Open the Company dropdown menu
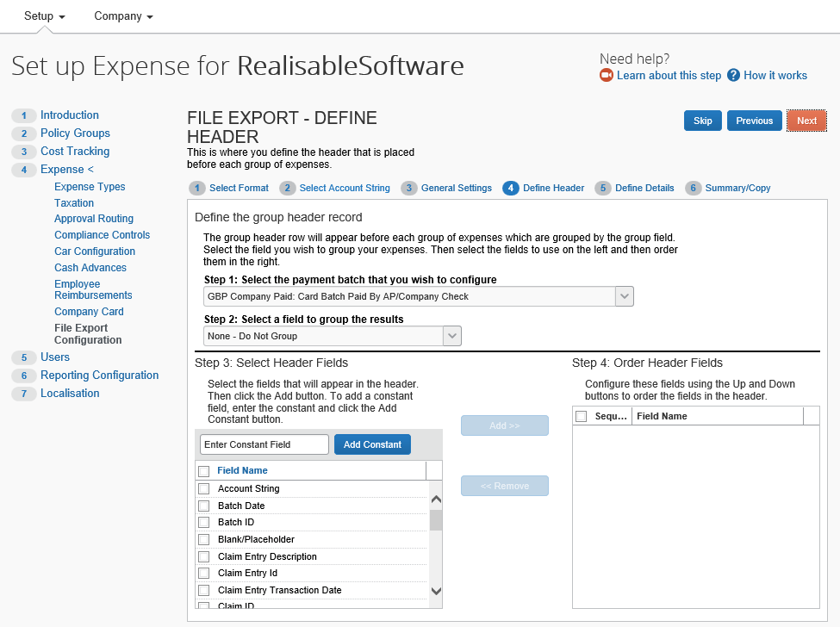Screen dimensions: 840x627 123,16
